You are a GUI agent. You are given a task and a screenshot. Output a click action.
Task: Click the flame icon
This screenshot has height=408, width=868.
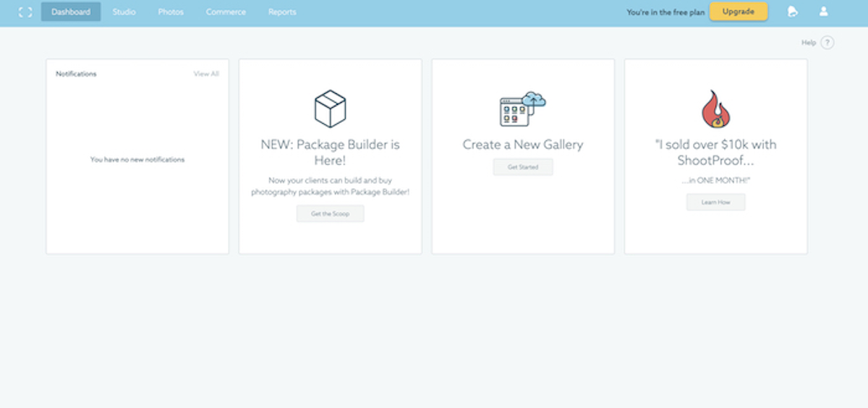[x=716, y=109]
